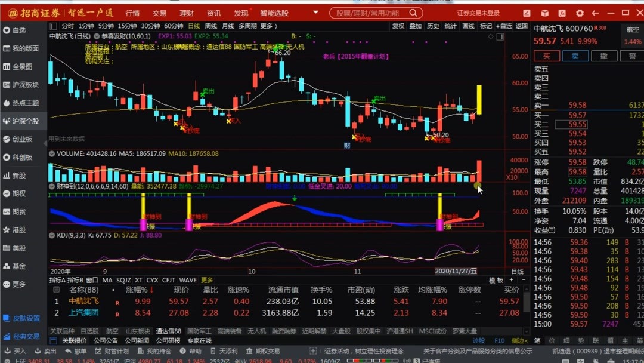Open the 统计 statistics tool
The height and width of the screenshot is (363, 644).
pyautogui.click(x=450, y=26)
